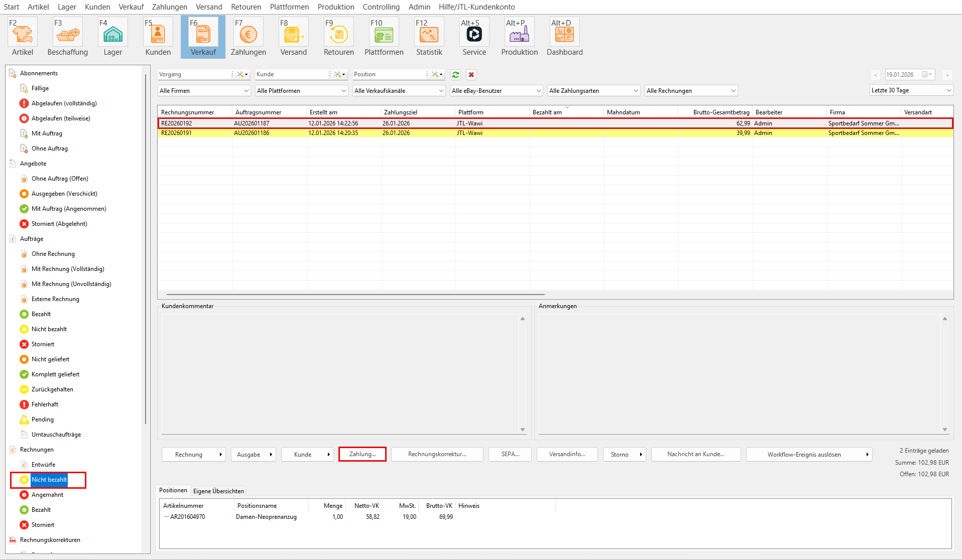This screenshot has width=962, height=560.
Task: Click the green refresh filter icon
Action: (455, 75)
